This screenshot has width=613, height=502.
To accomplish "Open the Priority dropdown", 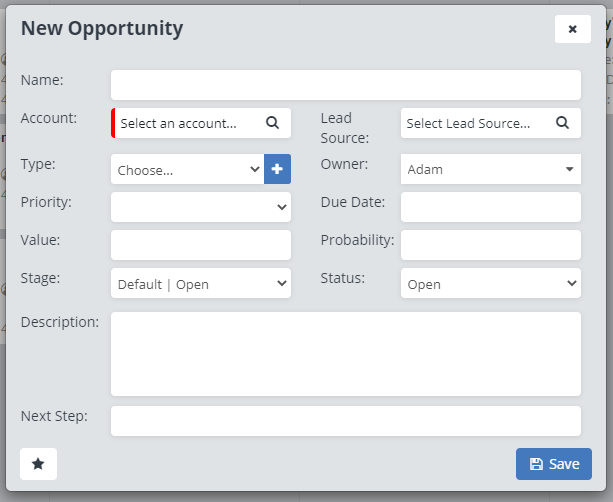I will click(200, 207).
